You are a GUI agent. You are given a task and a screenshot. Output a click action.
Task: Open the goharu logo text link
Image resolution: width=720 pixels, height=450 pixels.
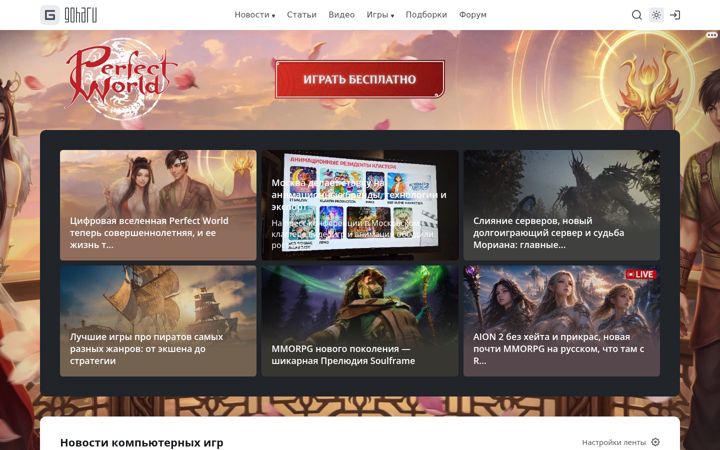[80, 15]
